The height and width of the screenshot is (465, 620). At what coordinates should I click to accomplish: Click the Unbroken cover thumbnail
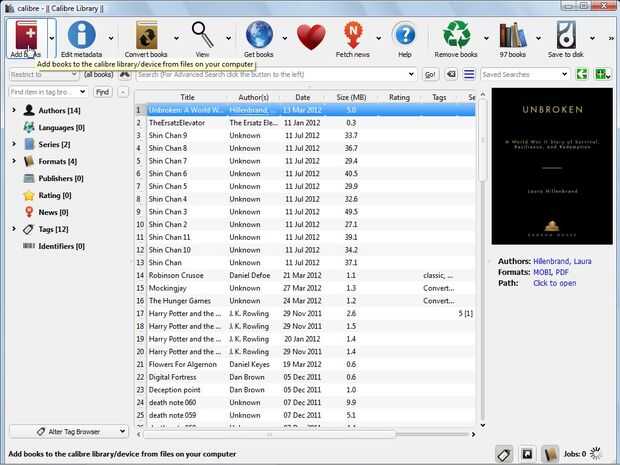552,166
